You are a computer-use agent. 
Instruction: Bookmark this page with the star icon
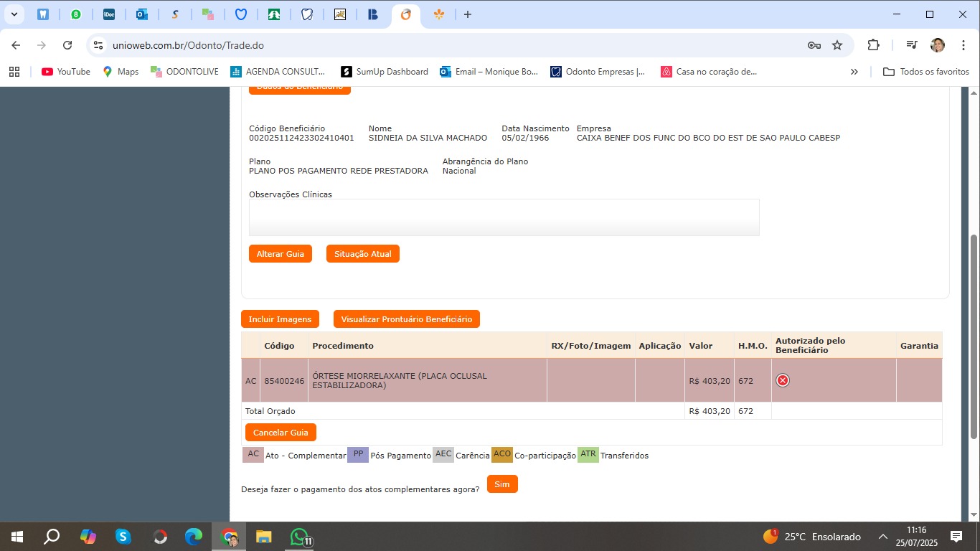tap(837, 45)
